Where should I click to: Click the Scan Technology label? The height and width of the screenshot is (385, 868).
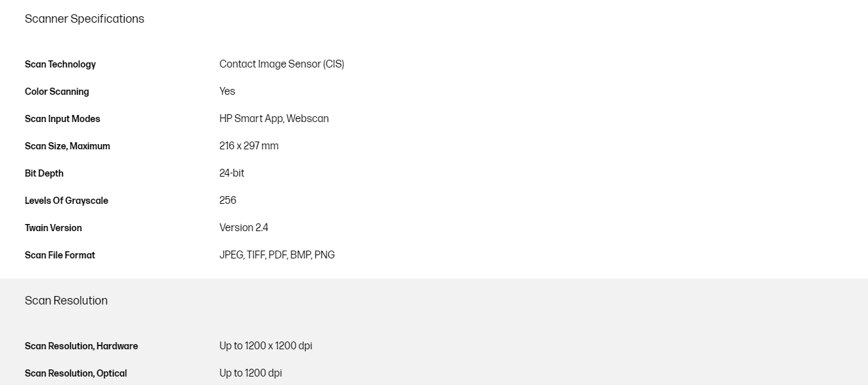[x=60, y=64]
